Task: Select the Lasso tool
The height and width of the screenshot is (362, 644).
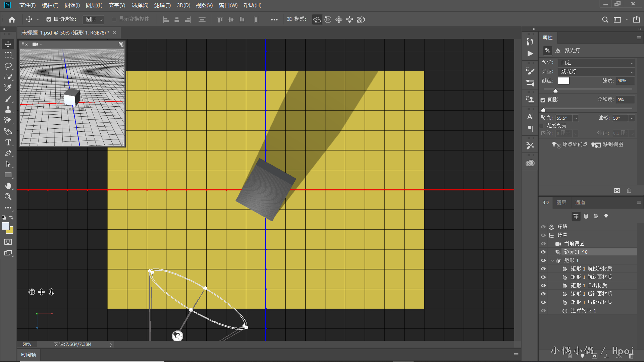Action: pyautogui.click(x=8, y=66)
